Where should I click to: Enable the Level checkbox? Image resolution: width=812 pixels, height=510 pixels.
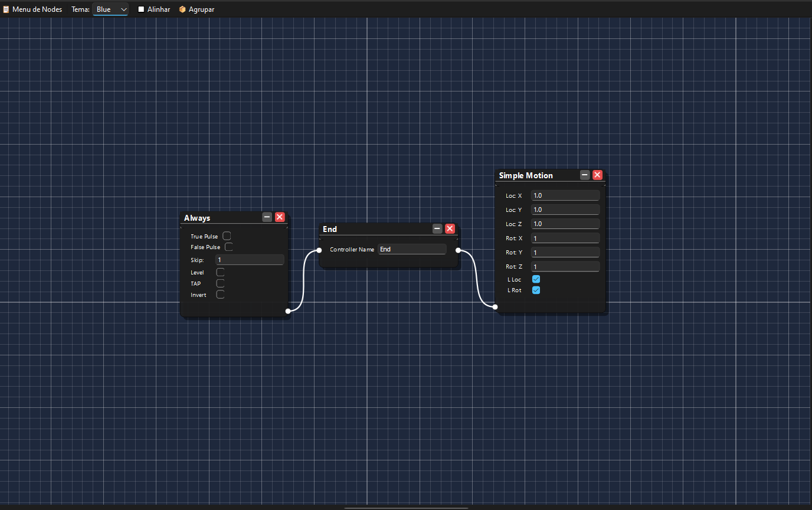click(x=221, y=272)
